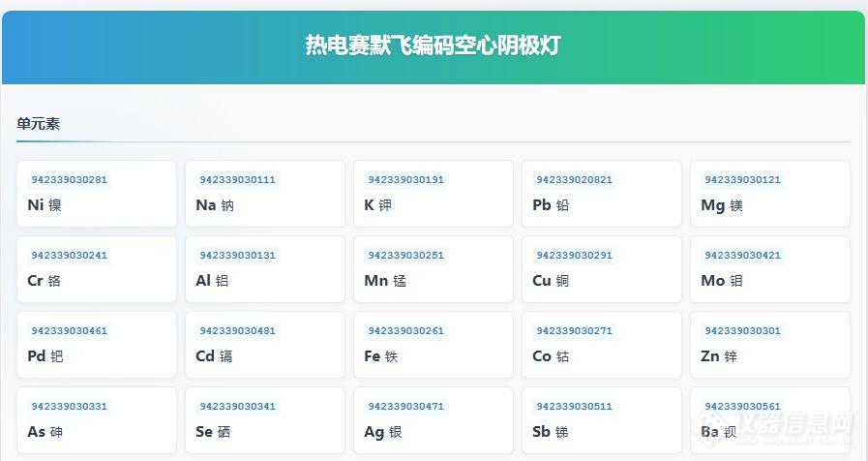The image size is (868, 461).
Task: Select the Na 钠 element card
Action: [x=264, y=194]
